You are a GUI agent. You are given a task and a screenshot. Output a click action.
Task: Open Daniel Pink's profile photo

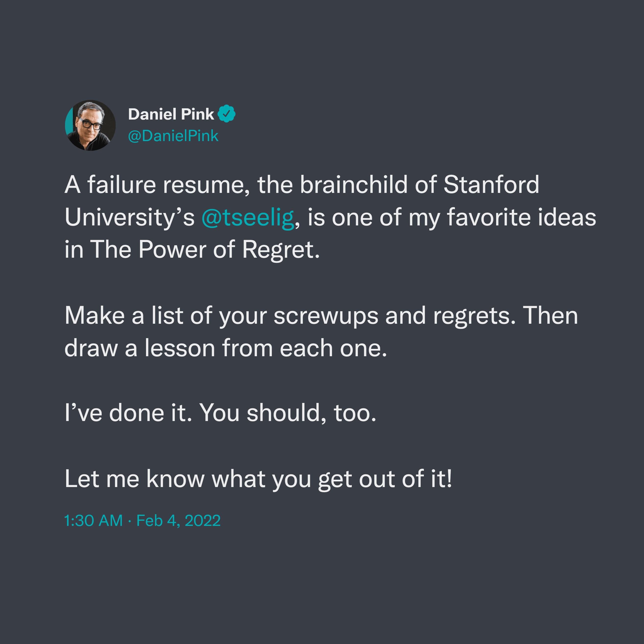90,125
